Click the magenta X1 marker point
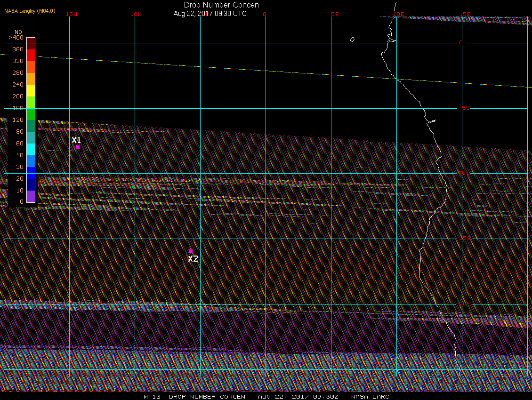532x400 pixels. 78,147
